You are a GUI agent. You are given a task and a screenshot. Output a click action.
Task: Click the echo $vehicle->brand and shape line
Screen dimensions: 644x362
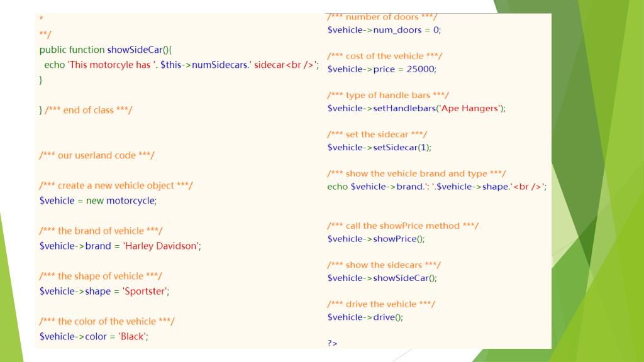(x=437, y=187)
